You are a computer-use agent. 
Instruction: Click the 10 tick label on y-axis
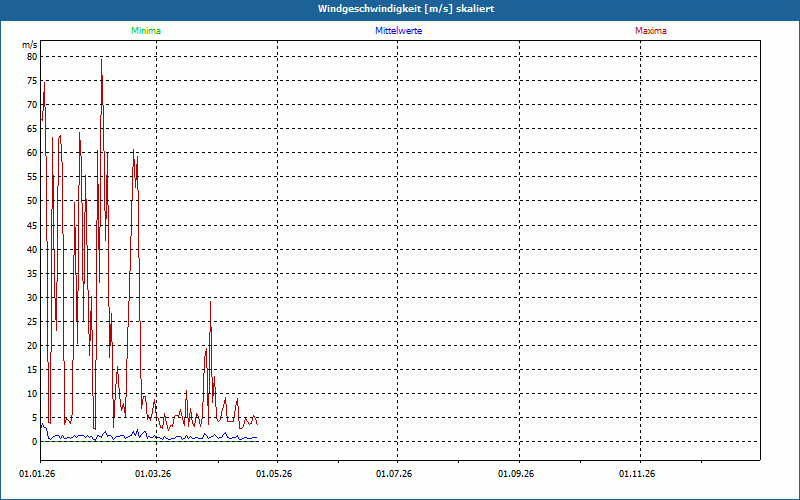click(31, 394)
